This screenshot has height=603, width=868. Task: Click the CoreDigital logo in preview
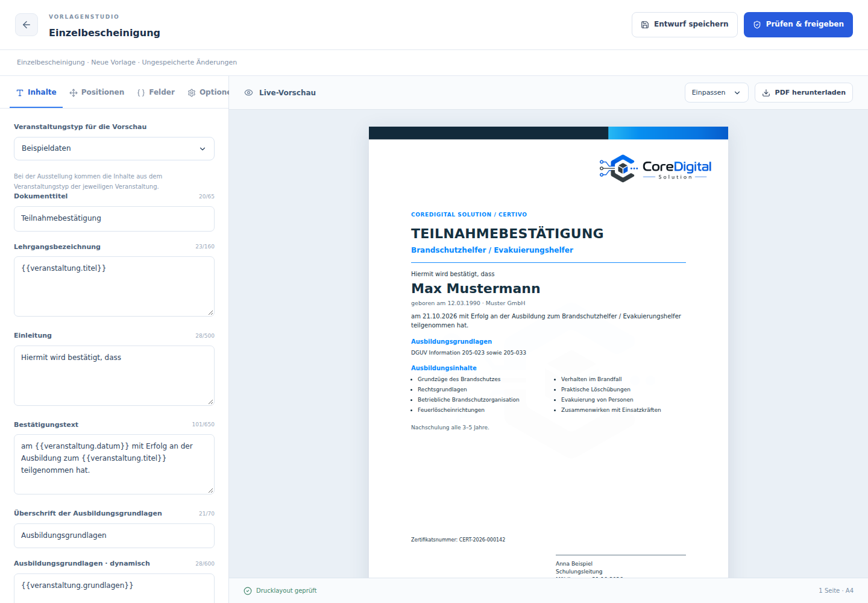tap(655, 168)
